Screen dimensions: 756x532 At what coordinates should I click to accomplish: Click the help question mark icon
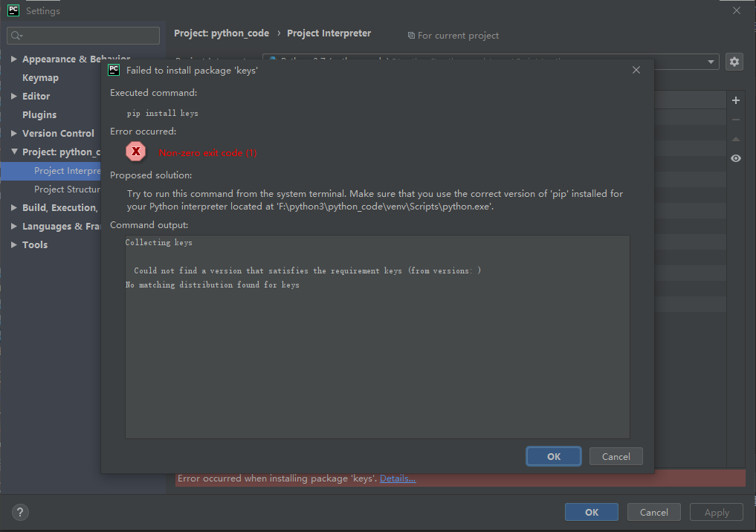(x=20, y=512)
